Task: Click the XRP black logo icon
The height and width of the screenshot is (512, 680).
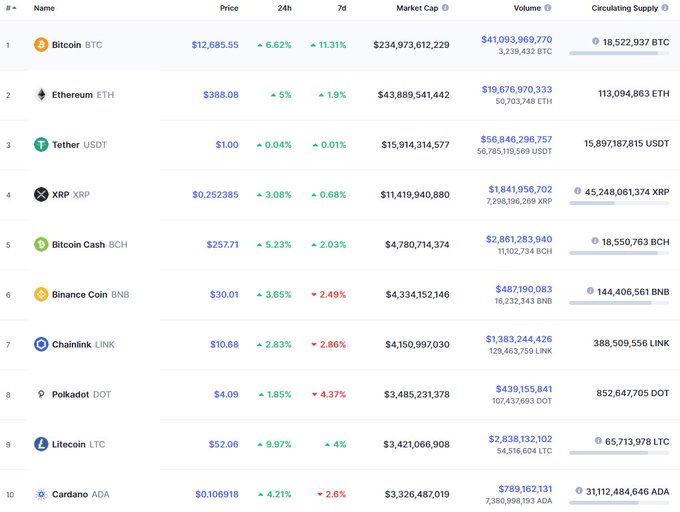Action: [x=41, y=194]
